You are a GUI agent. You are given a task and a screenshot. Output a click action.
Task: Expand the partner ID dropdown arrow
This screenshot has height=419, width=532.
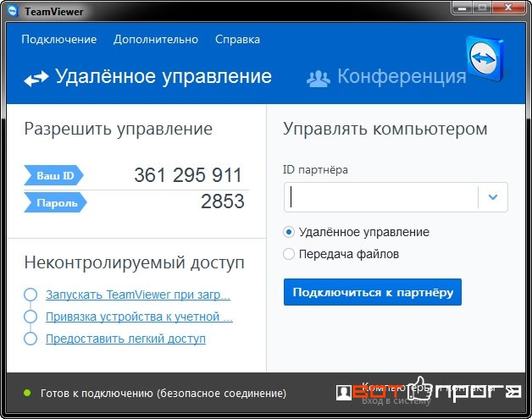(493, 197)
